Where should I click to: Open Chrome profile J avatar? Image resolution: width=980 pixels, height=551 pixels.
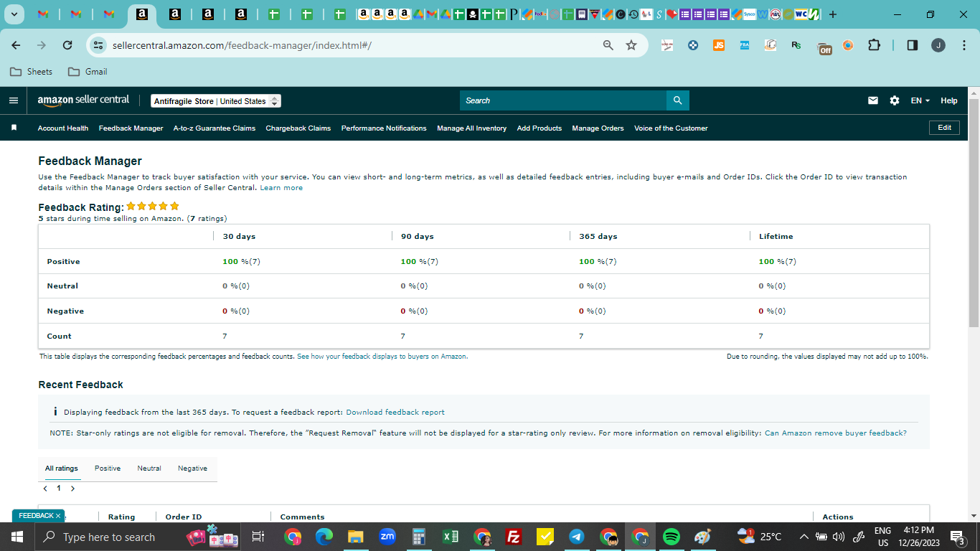(938, 45)
